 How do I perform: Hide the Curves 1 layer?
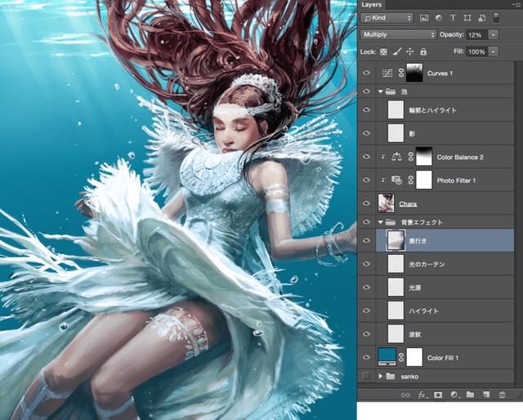coord(367,73)
